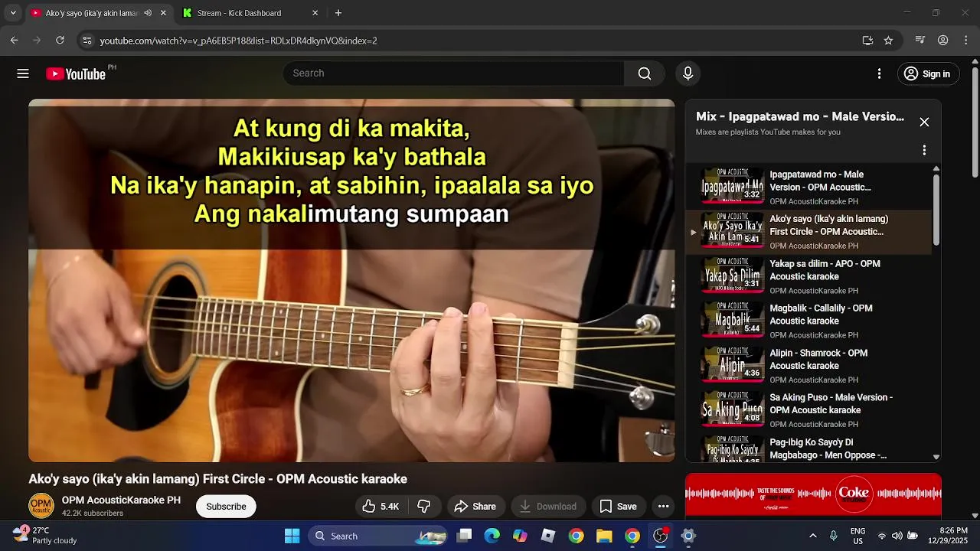Click the address bar URL
Screen dimensions: 980x551
click(x=238, y=41)
